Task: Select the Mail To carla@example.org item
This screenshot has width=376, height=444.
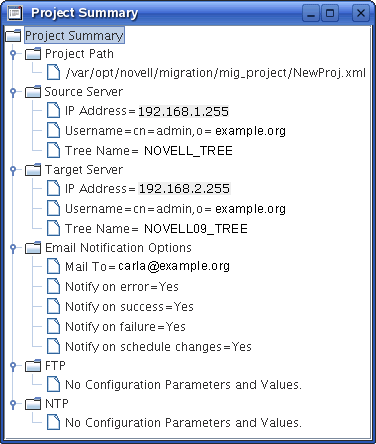Action: point(147,267)
